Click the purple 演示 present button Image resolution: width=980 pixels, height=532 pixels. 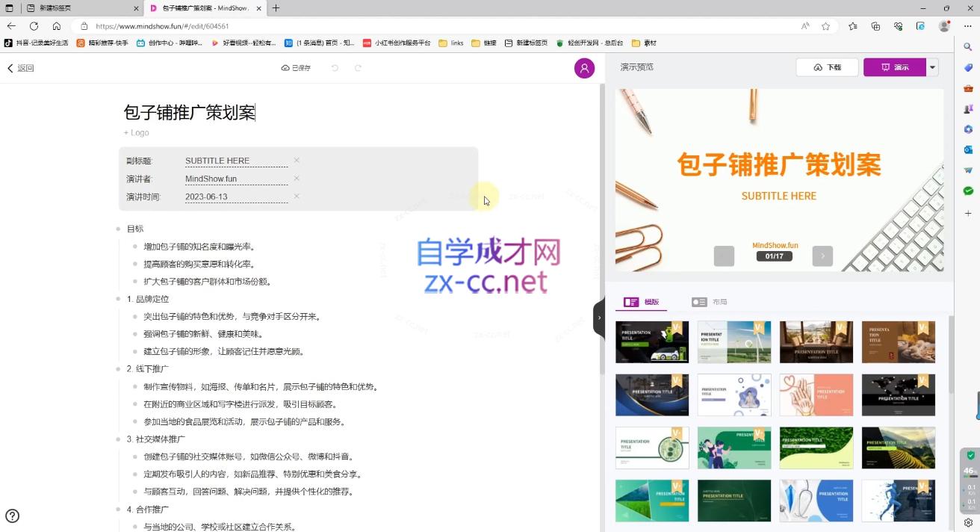[x=894, y=67]
